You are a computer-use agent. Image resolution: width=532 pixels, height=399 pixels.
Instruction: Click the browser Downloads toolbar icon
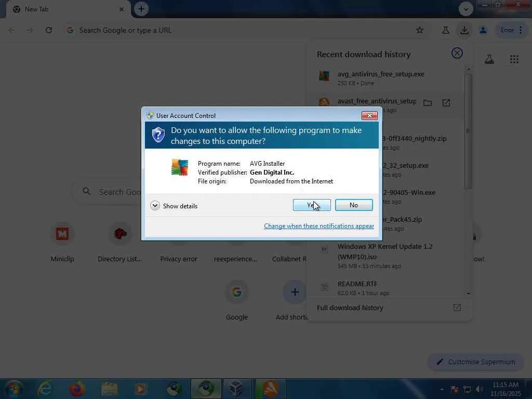(x=464, y=30)
